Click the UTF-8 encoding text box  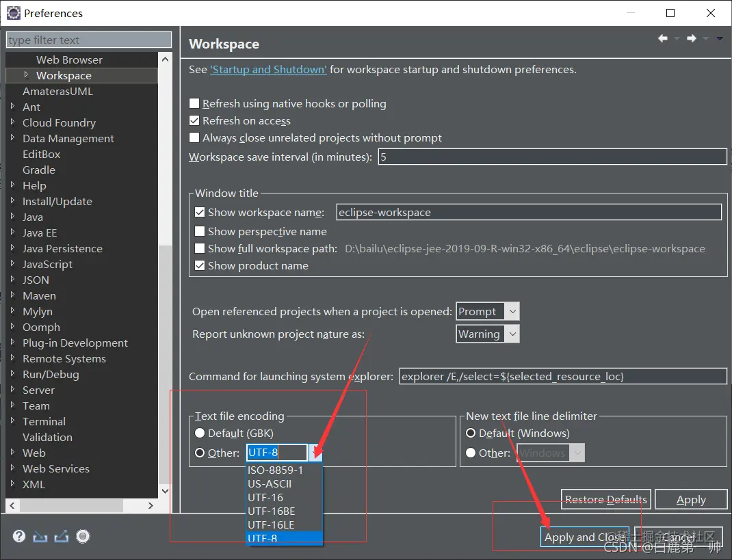[277, 453]
